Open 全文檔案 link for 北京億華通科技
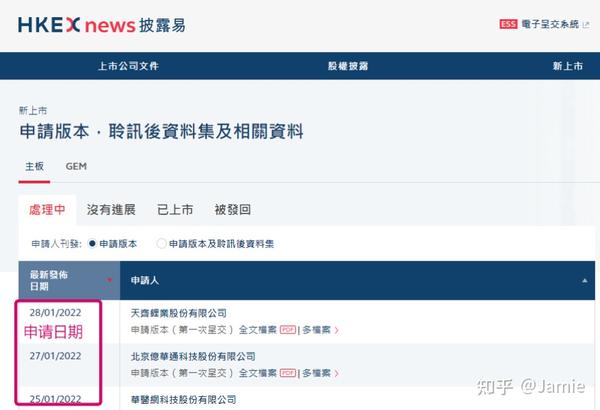 (258, 373)
